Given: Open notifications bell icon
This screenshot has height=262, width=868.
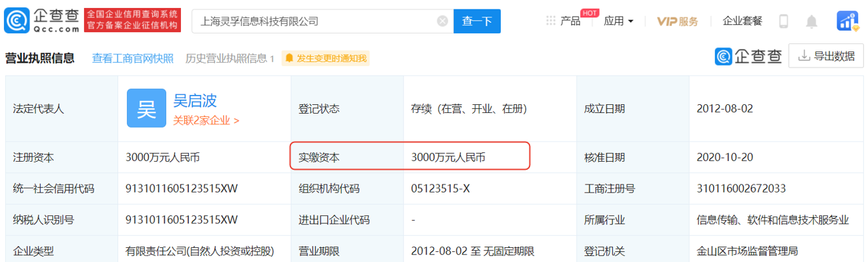Looking at the screenshot, I should pyautogui.click(x=811, y=21).
